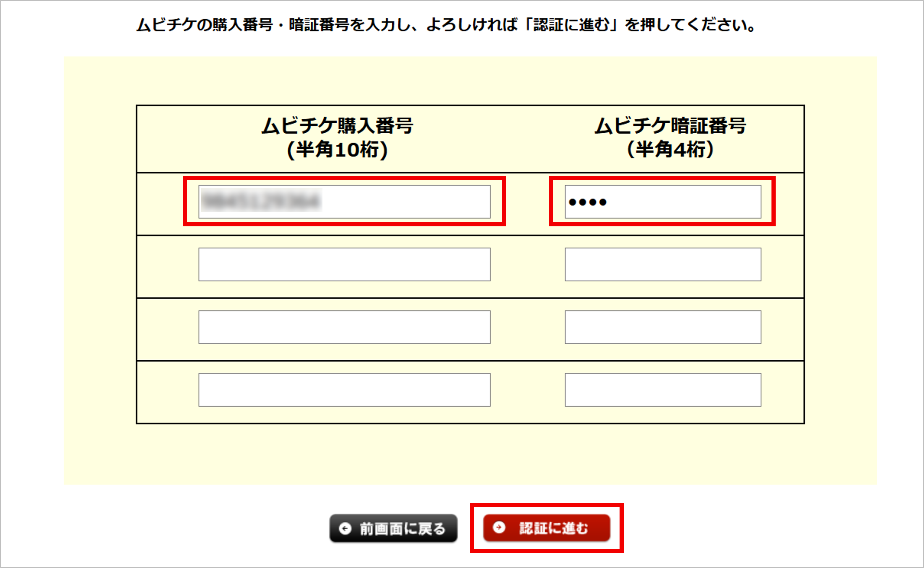Click the (半角4桁) label text
Screen dimensions: 924x568
point(670,150)
